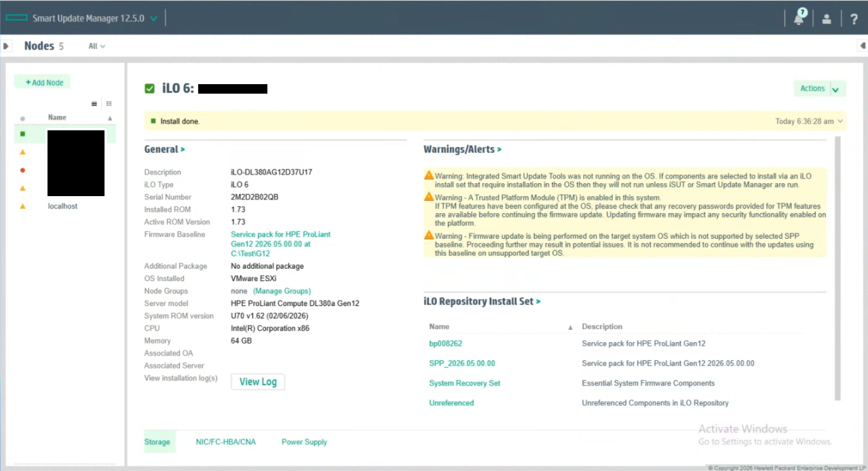Click the VMware ESXi OS value
The image size is (868, 471).
(253, 278)
